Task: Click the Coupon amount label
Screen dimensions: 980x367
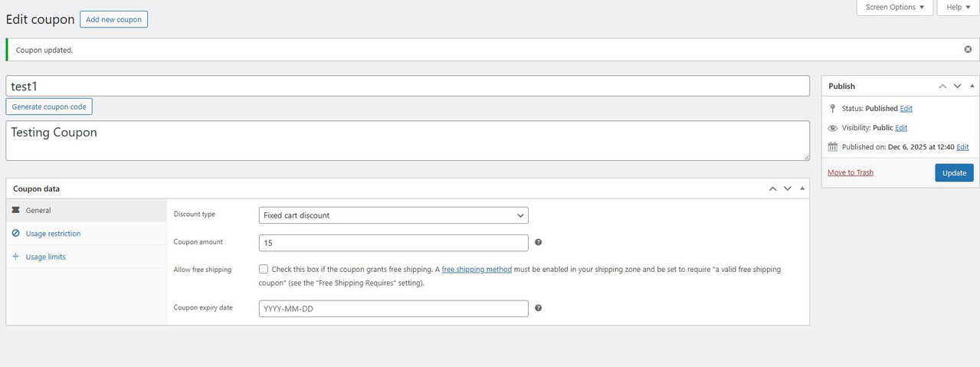Action: tap(198, 242)
